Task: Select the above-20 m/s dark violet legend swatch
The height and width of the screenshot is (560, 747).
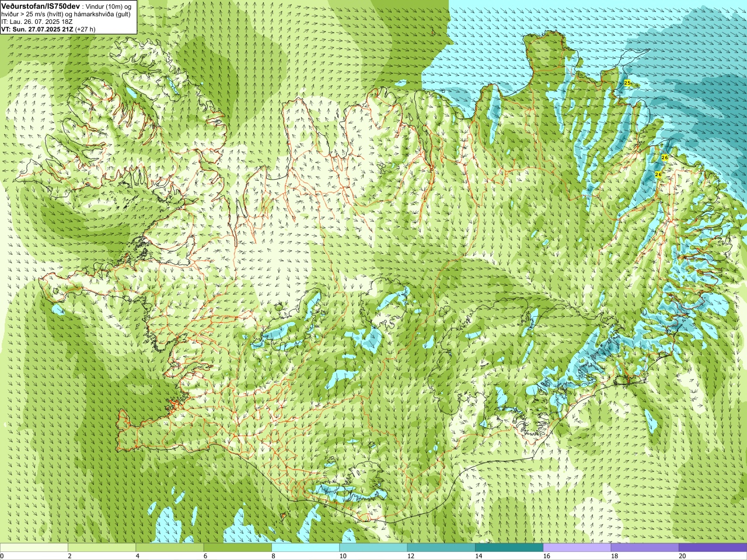Action: (x=713, y=548)
